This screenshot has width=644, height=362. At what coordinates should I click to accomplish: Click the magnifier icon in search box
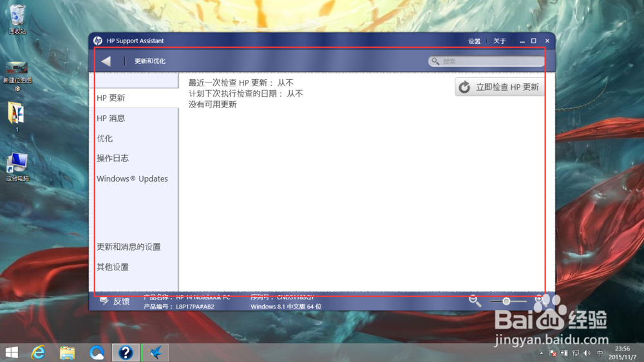[435, 61]
